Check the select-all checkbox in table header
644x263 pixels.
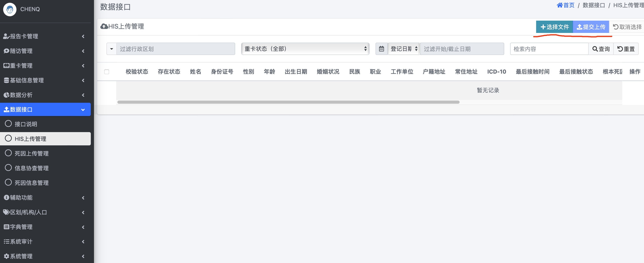tap(107, 72)
